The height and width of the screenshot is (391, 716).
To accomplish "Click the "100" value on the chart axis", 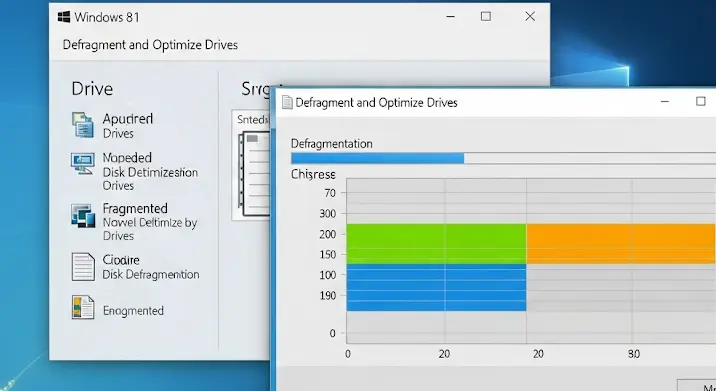I will point(327,275).
